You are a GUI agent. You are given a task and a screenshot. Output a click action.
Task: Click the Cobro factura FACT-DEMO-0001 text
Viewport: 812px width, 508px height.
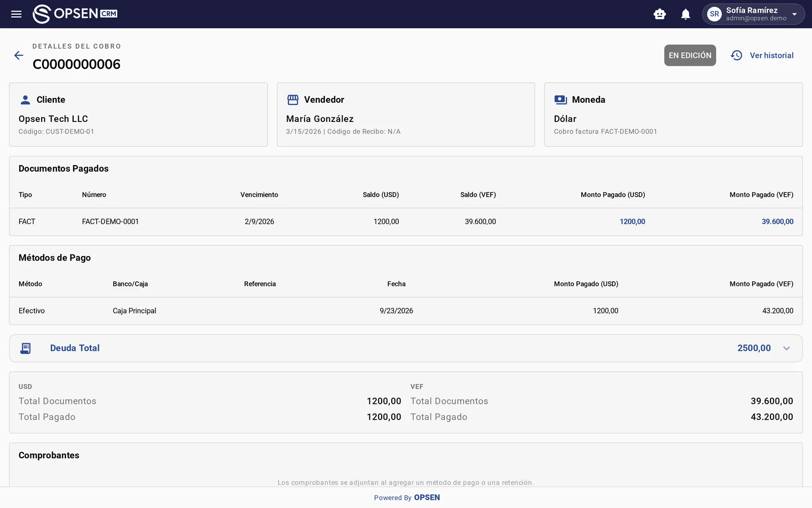(605, 132)
